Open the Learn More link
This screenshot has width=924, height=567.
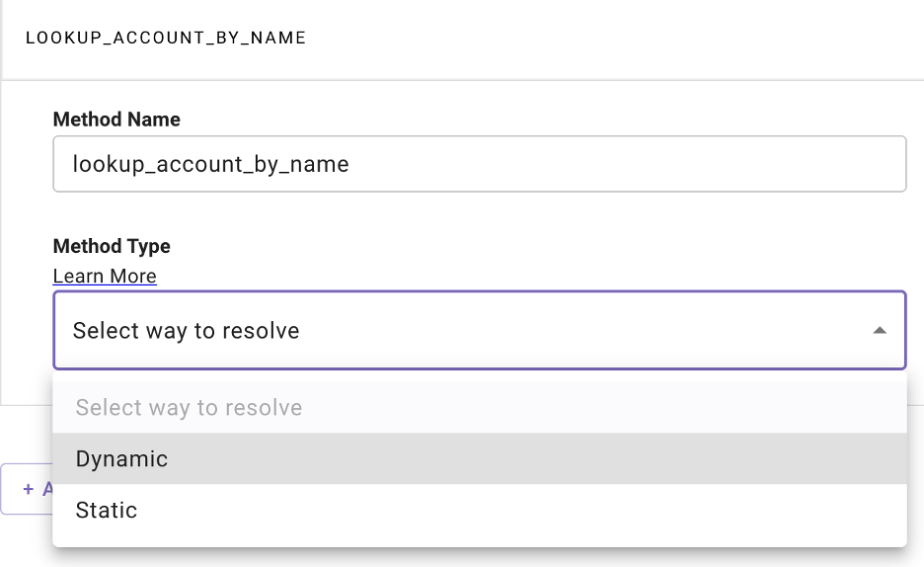pyautogui.click(x=105, y=276)
